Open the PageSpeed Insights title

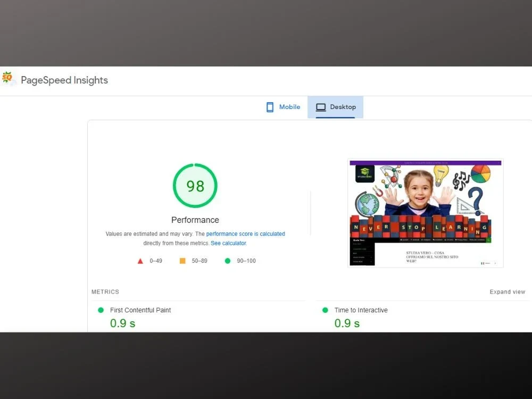click(64, 80)
